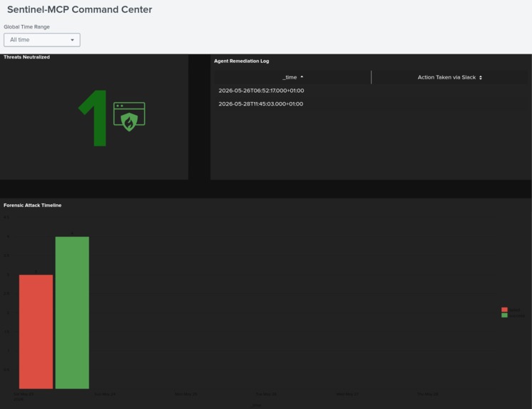Sort table by _time column header

[292, 77]
